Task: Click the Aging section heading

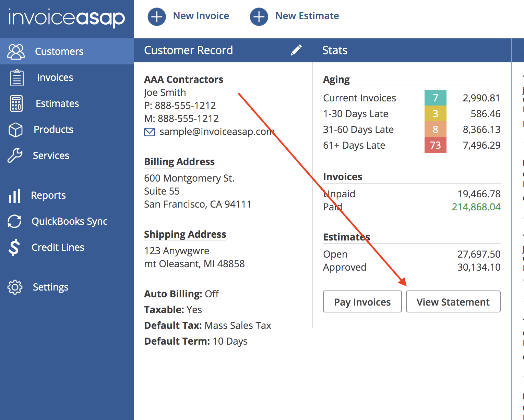Action: coord(336,79)
